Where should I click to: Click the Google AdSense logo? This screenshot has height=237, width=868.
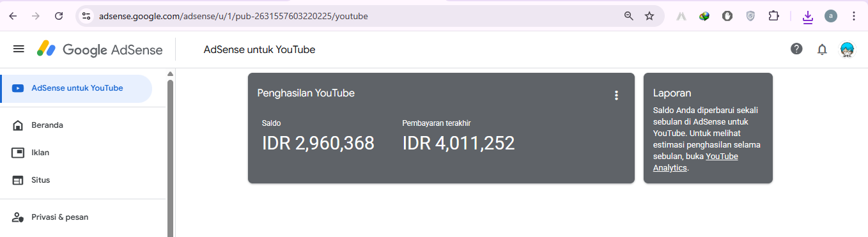click(x=100, y=49)
